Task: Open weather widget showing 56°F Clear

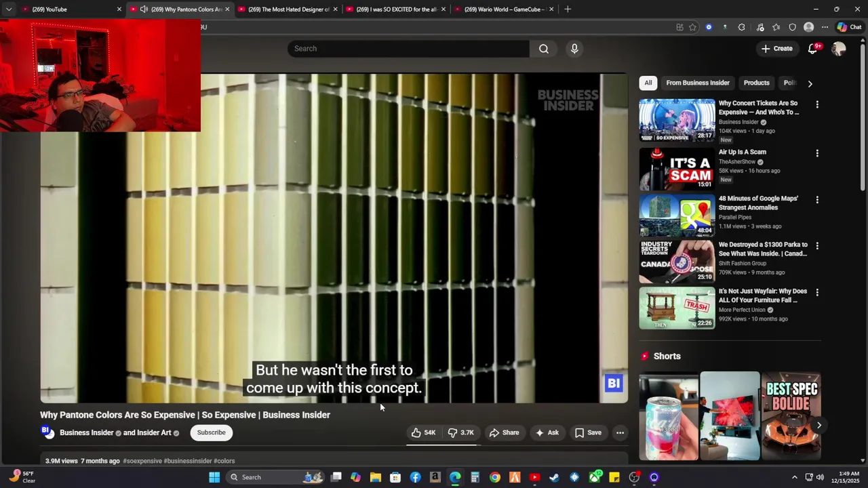Action: (21, 477)
